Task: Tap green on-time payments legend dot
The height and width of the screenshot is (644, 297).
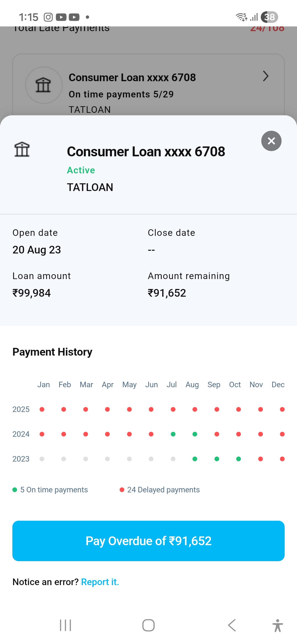Action: [15, 490]
